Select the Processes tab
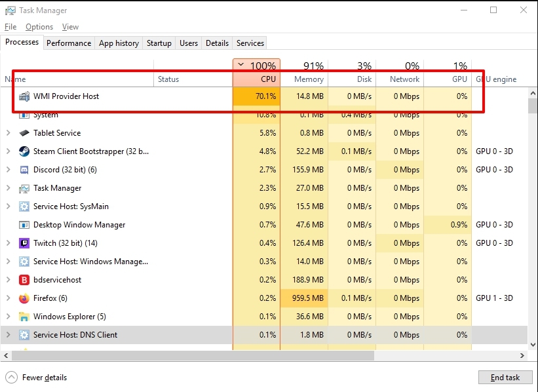This screenshot has width=538, height=392. click(x=22, y=42)
